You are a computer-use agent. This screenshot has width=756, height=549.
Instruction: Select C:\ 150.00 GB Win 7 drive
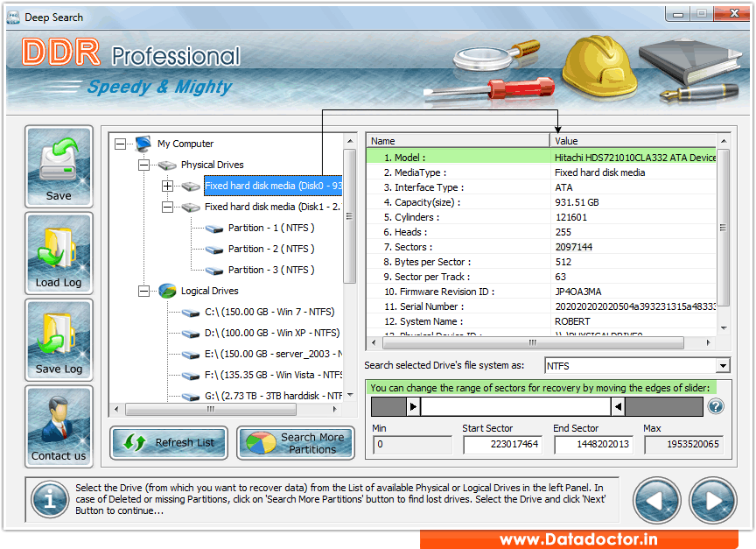click(269, 312)
